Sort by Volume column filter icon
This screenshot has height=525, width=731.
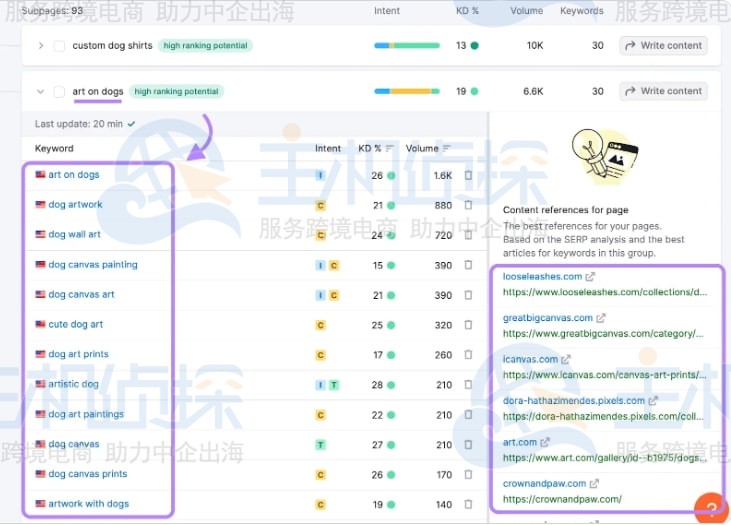pos(447,148)
